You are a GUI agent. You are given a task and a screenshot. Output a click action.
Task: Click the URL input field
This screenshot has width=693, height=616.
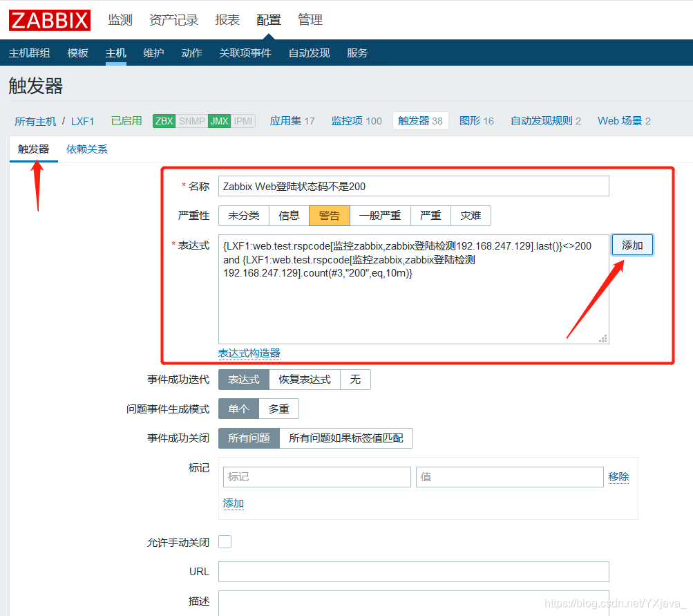click(414, 572)
